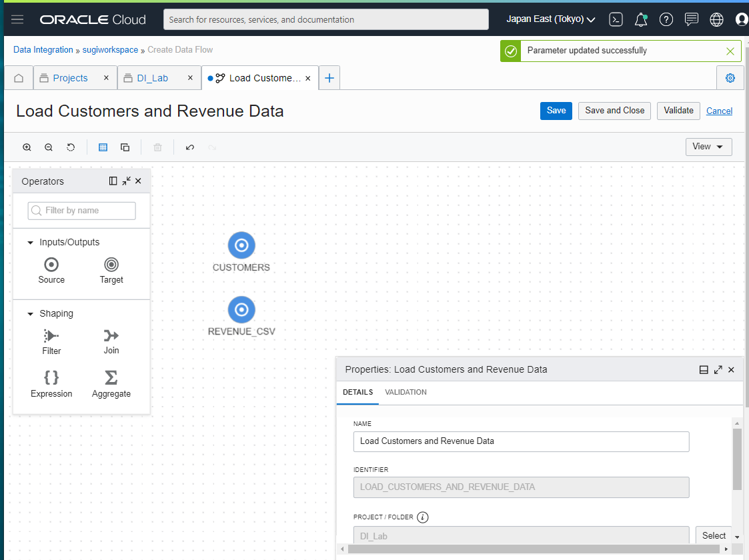Viewport: 749px width, 560px height.
Task: Select the Join operator
Action: tap(111, 342)
